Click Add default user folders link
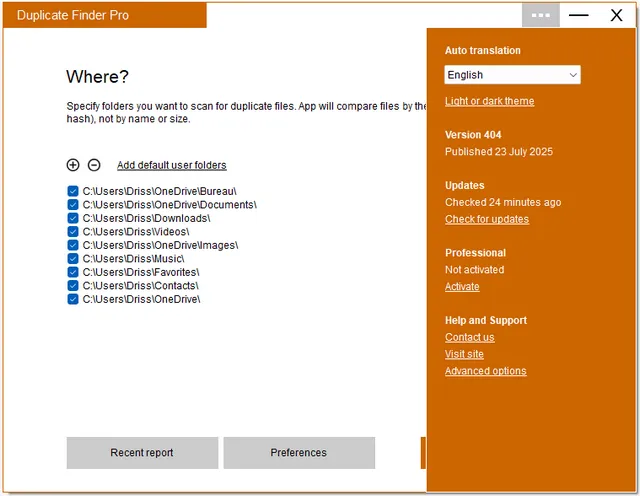The width and height of the screenshot is (640, 496). [172, 165]
